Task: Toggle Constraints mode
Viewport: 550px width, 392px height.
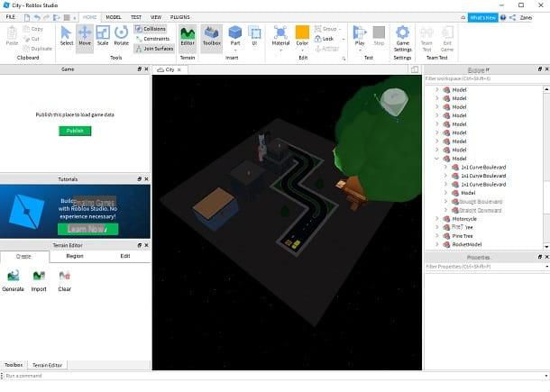Action: click(151, 39)
